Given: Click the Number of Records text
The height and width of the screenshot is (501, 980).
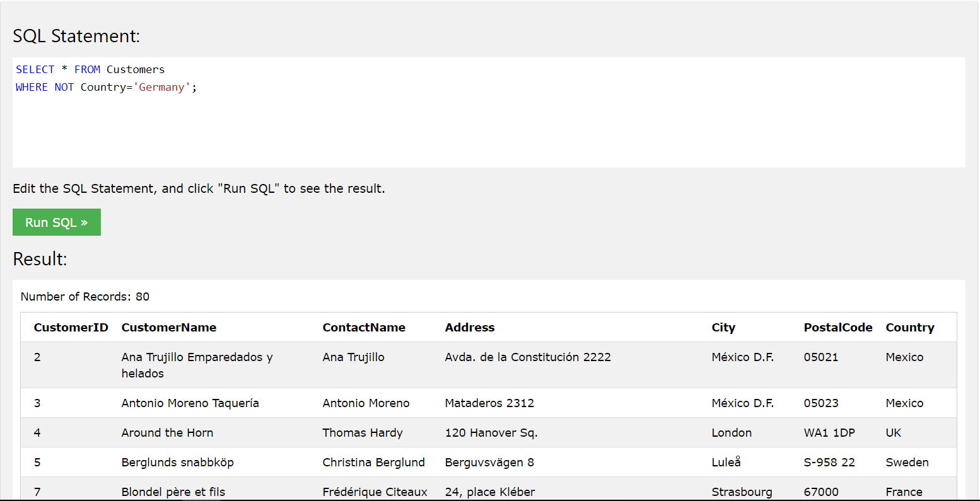Looking at the screenshot, I should 85,296.
